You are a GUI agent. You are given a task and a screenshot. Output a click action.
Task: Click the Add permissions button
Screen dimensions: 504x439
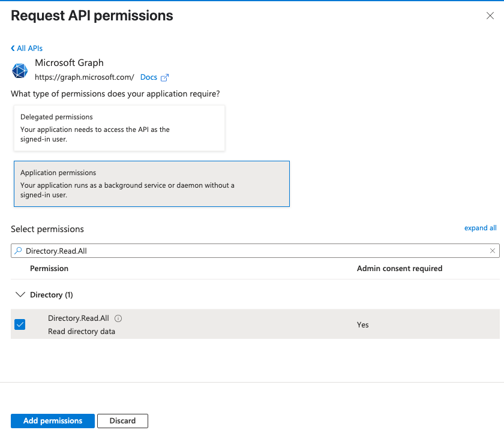tap(52, 420)
